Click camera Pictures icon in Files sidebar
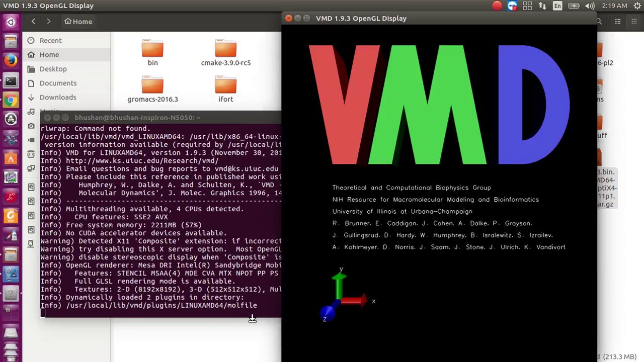Image resolution: width=644 pixels, height=362 pixels. [31, 126]
